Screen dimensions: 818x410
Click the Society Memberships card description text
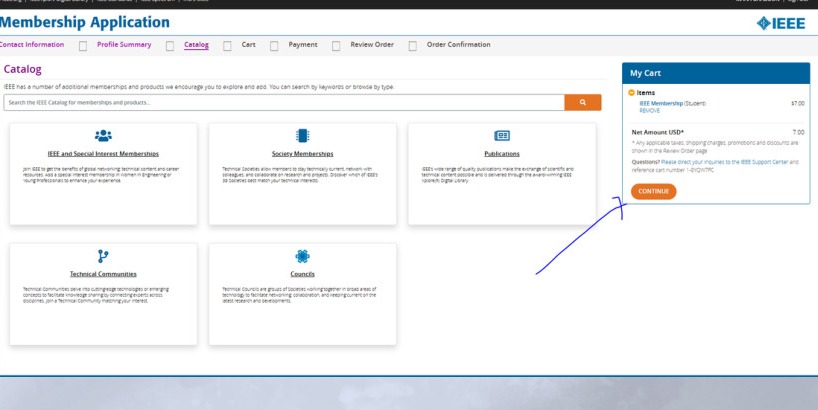coord(300,175)
